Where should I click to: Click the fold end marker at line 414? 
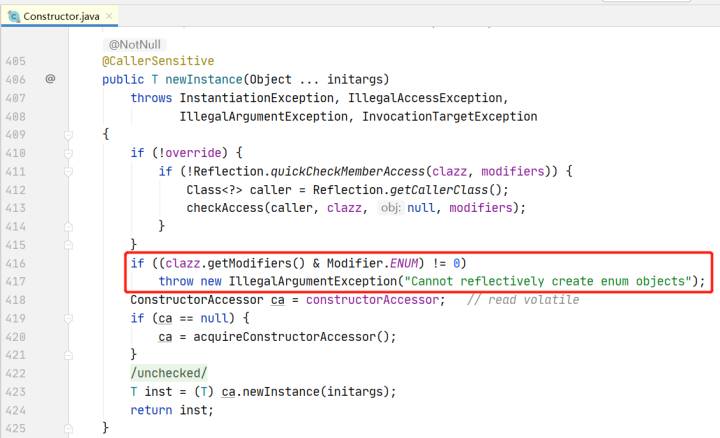(x=68, y=226)
